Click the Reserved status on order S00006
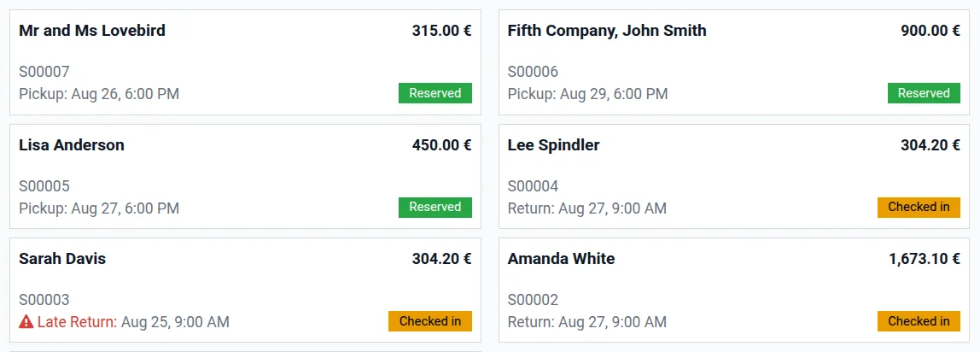Screen dimensions: 980x352 (x=924, y=93)
